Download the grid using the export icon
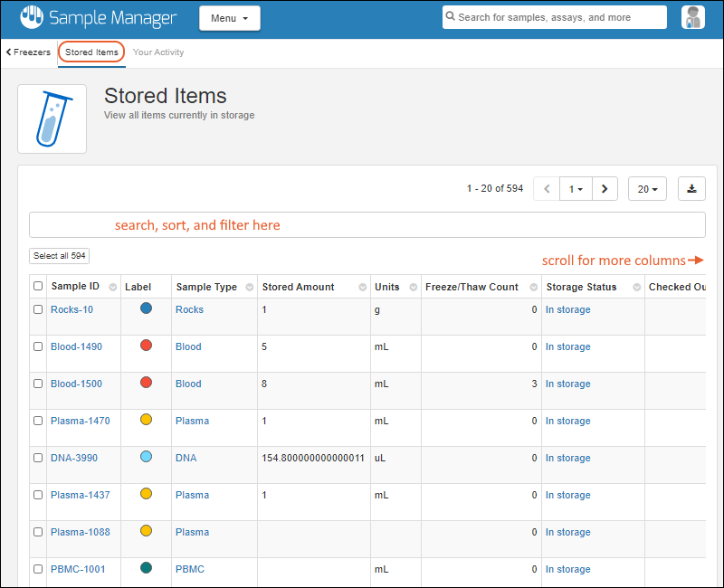724x588 pixels. (x=691, y=189)
